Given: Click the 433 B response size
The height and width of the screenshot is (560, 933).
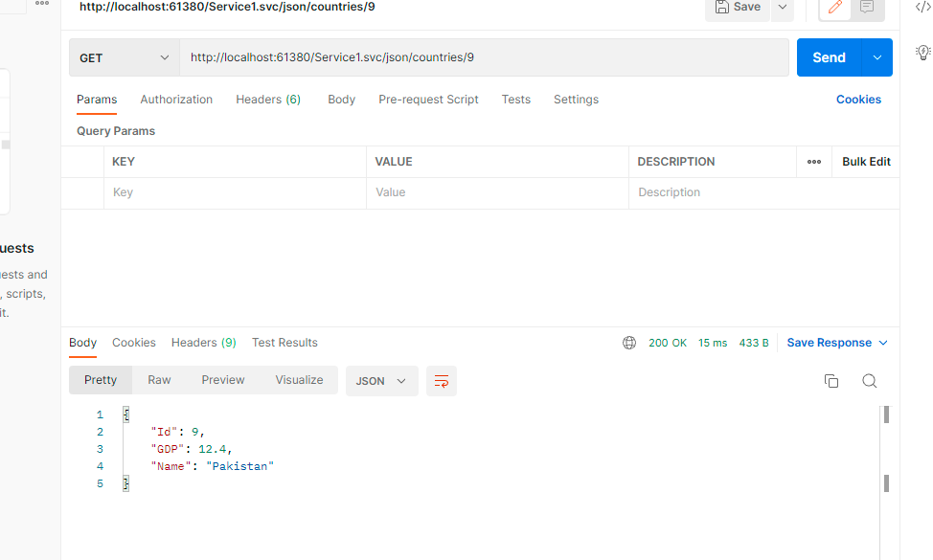Looking at the screenshot, I should pos(754,343).
